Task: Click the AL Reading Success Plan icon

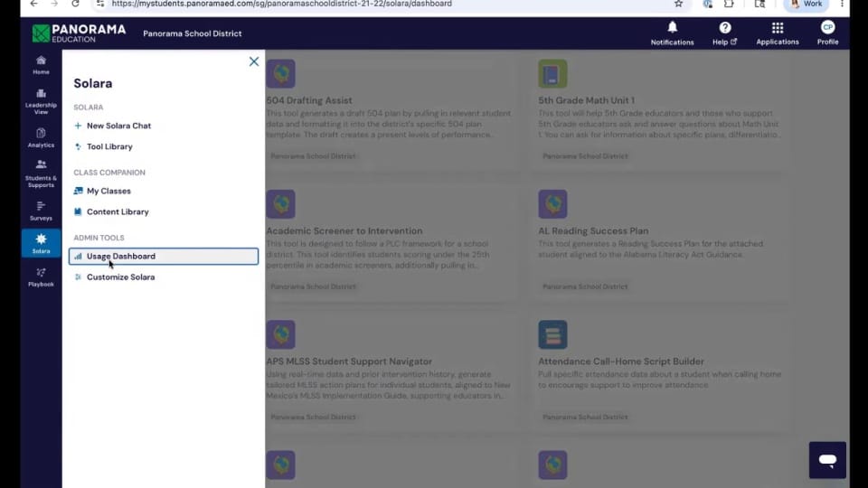Action: point(552,204)
